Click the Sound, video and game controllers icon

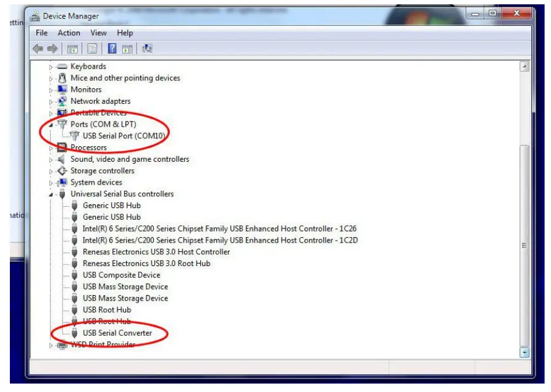coord(62,159)
